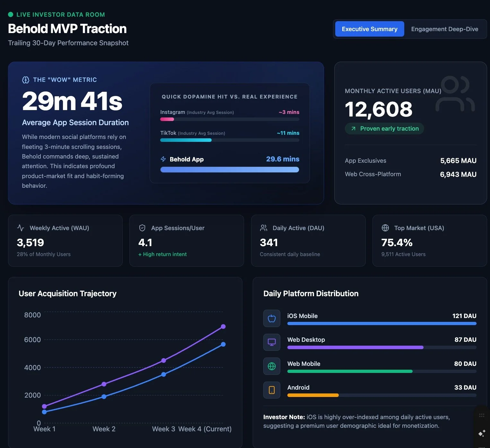Click the arrow icon in Proven early traction
This screenshot has width=490, height=448.
[353, 129]
